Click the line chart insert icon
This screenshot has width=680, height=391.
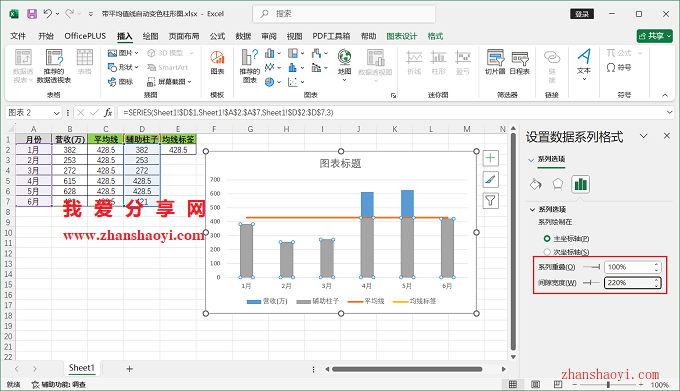click(x=270, y=67)
